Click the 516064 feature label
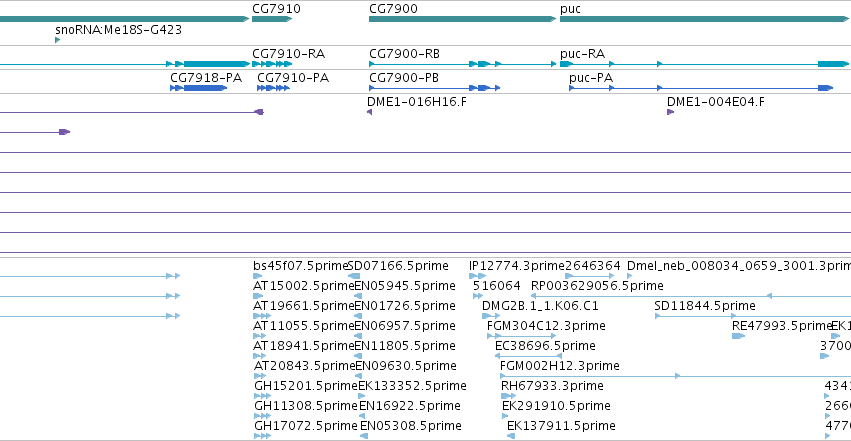The height and width of the screenshot is (441, 851). coord(497,286)
